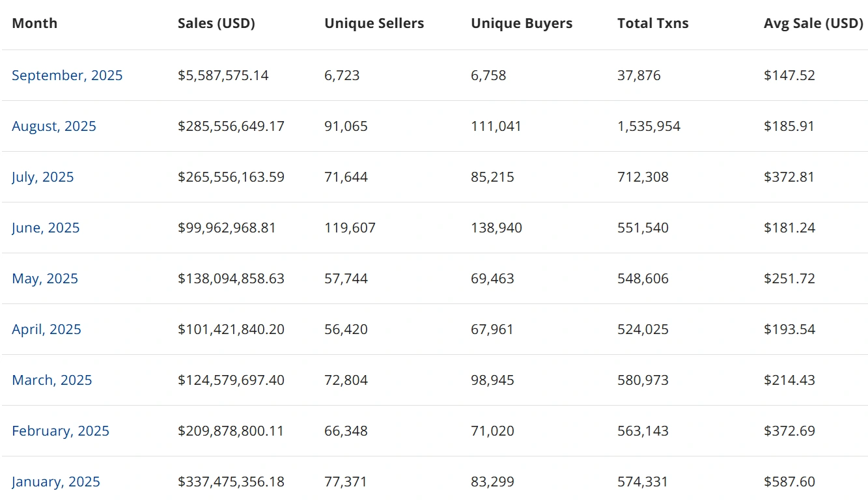Select the Unique Sellers column header
This screenshot has height=504, width=868.
(374, 23)
